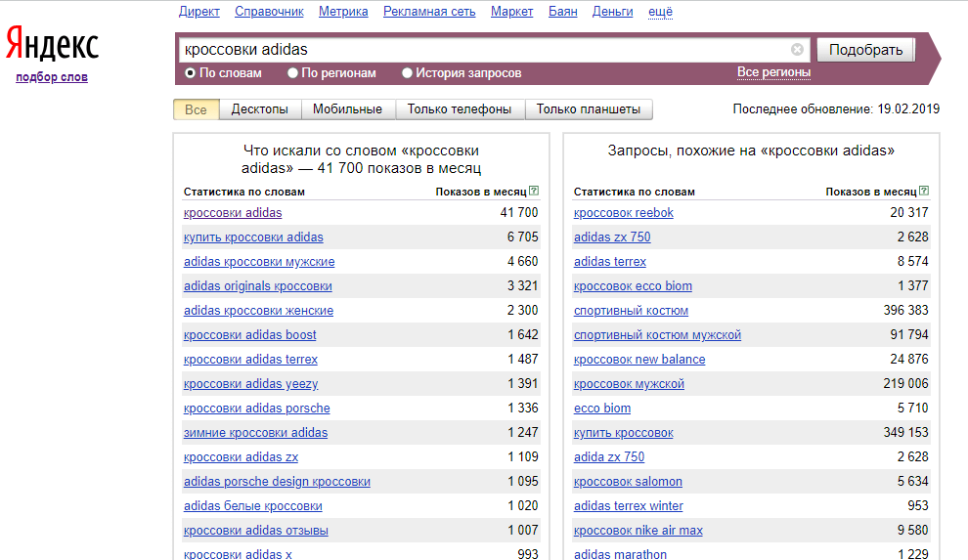Screen dimensions: 968x560
Task: Expand the 'ещё' menu in top navigation
Action: coord(660,12)
